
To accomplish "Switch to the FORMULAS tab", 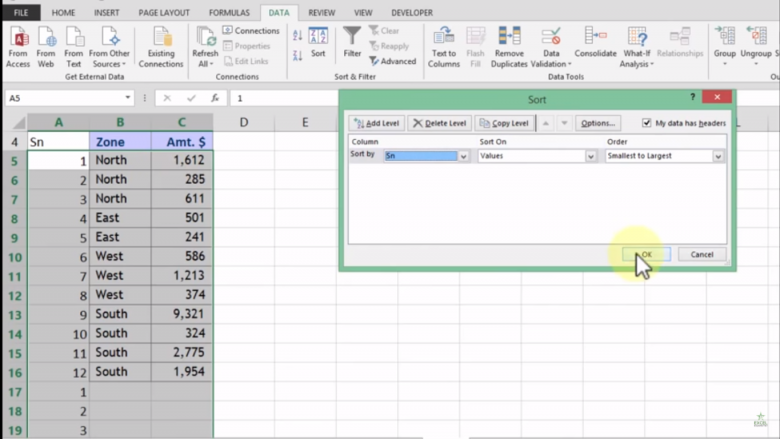I will pos(229,12).
